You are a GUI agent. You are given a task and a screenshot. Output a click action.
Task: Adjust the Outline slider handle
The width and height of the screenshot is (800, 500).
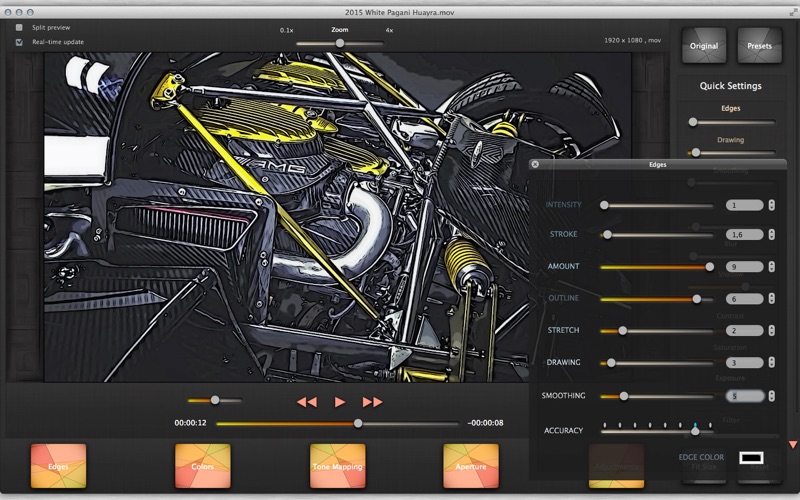coord(696,299)
